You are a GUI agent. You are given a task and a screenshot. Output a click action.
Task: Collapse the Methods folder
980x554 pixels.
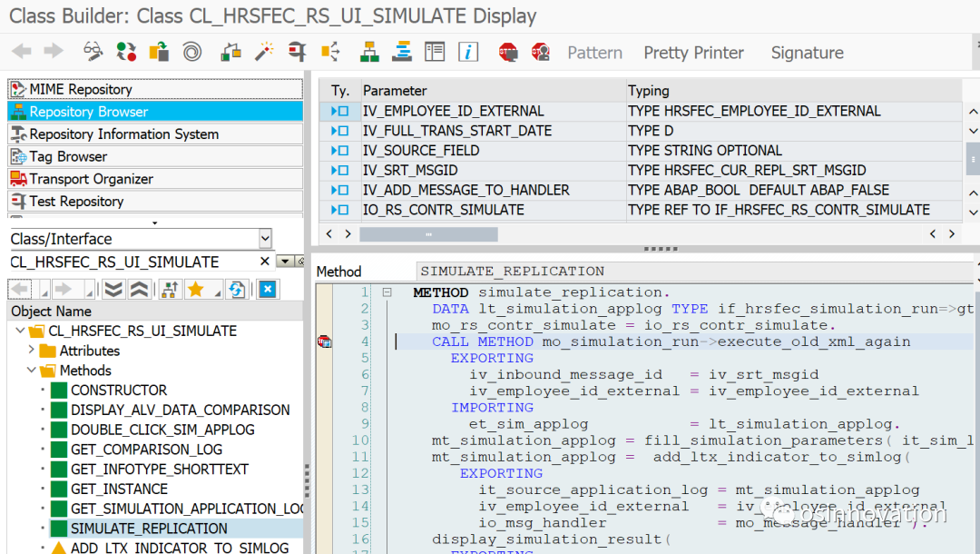[31, 370]
